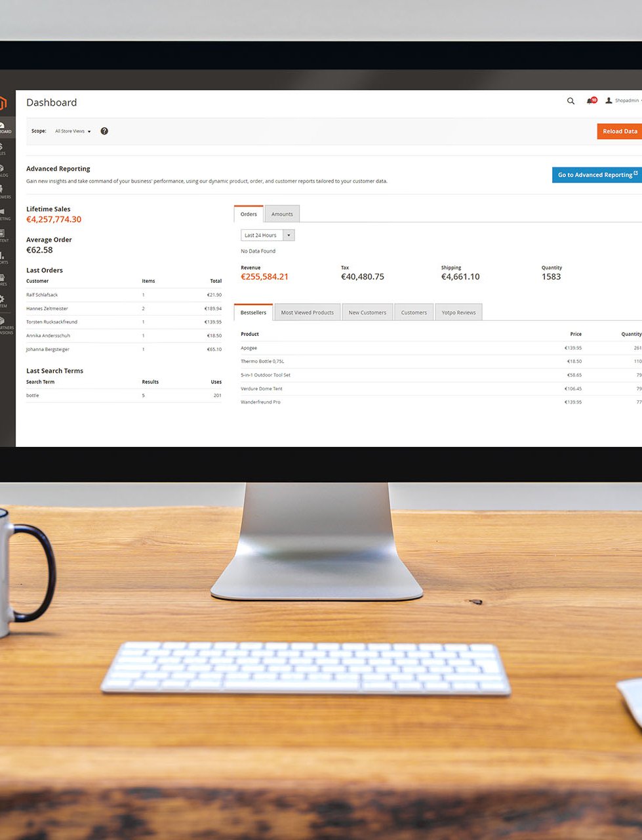
Task: Click the Annika Andersschuh order row
Action: coord(124,335)
